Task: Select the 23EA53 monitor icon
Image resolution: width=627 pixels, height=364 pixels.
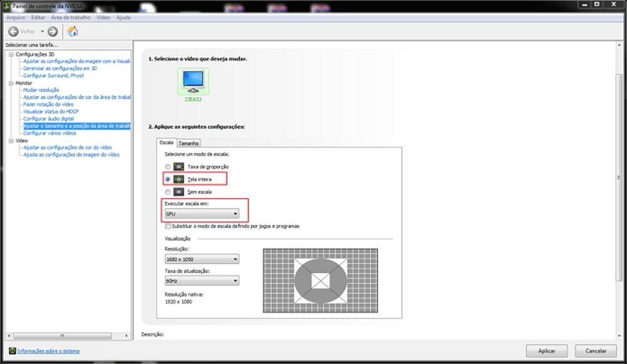Action: point(193,81)
